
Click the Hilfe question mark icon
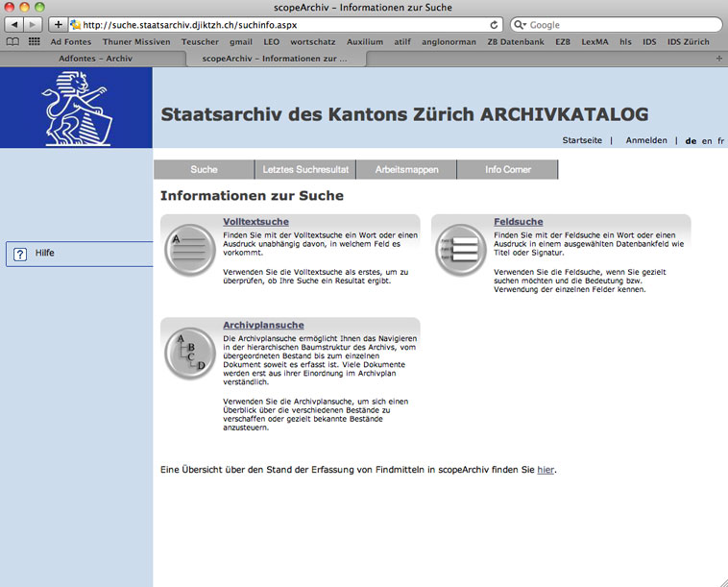pos(20,254)
